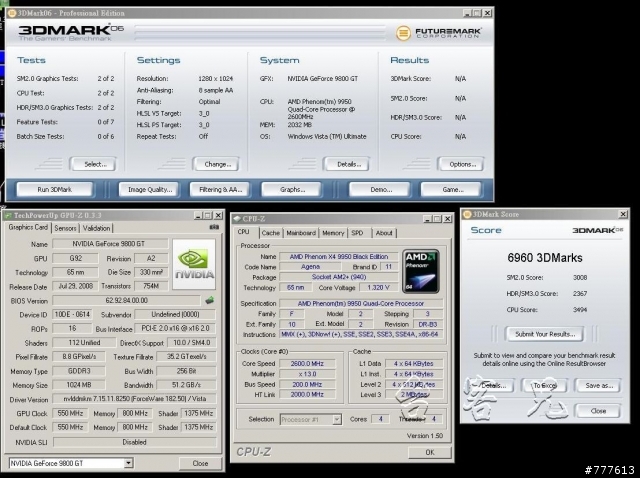The image size is (640, 478).
Task: Click the Package Socket AM2+ (940) field
Action: [x=339, y=277]
